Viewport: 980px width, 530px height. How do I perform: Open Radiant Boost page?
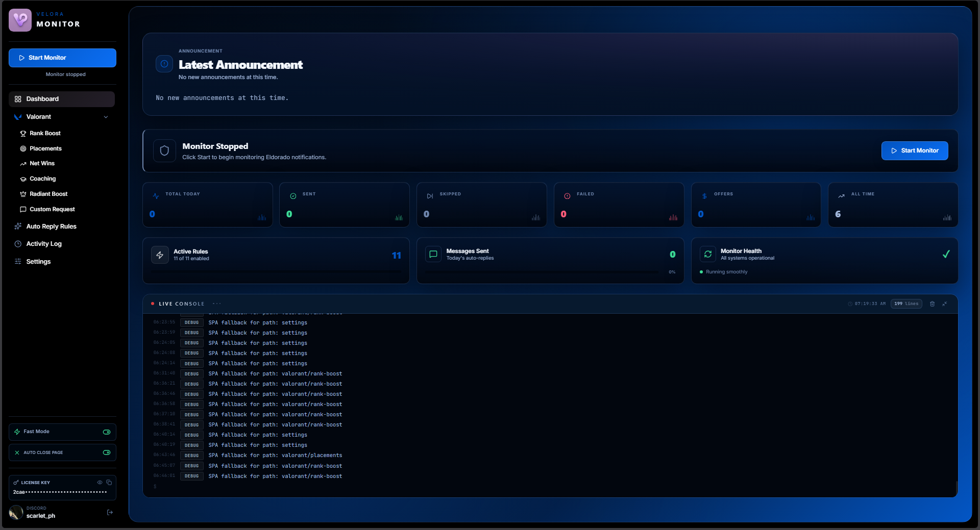point(48,194)
